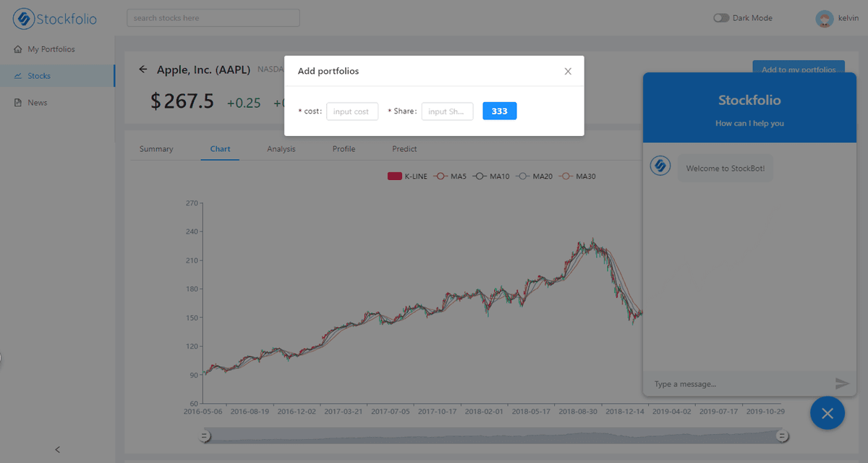This screenshot has height=463, width=868.
Task: Close the chat widget with round button
Action: tap(827, 413)
